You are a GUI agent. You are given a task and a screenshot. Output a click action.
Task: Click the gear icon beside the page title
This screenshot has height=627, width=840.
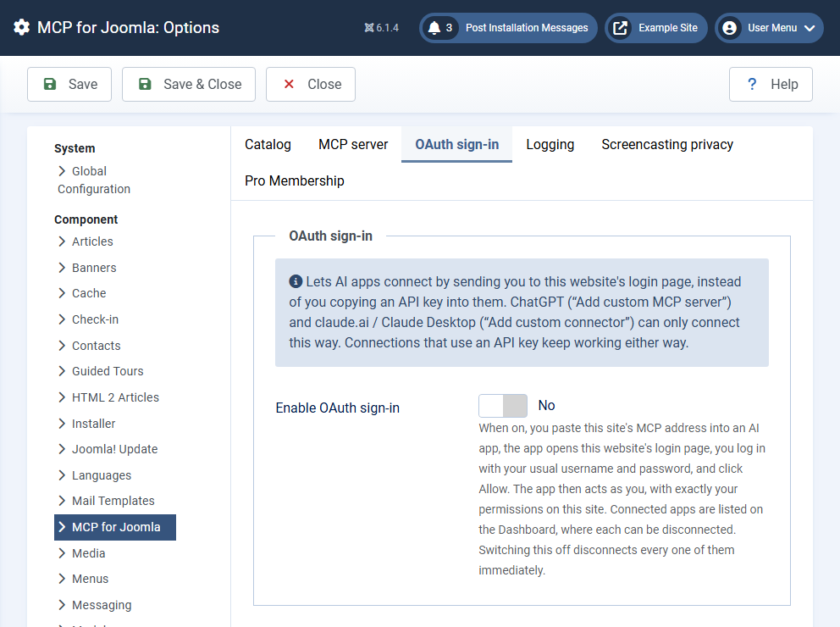21,27
